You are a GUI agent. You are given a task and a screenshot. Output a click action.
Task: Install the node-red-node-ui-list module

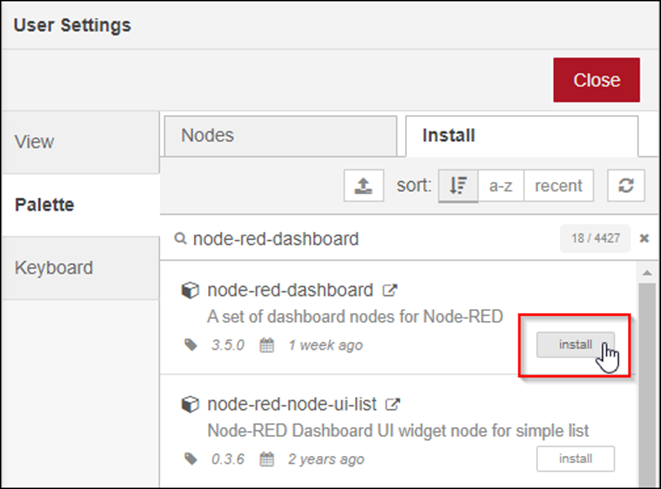click(575, 459)
